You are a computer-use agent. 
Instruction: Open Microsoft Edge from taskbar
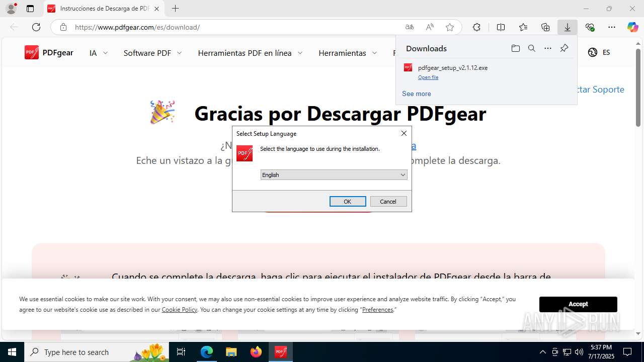click(x=207, y=352)
